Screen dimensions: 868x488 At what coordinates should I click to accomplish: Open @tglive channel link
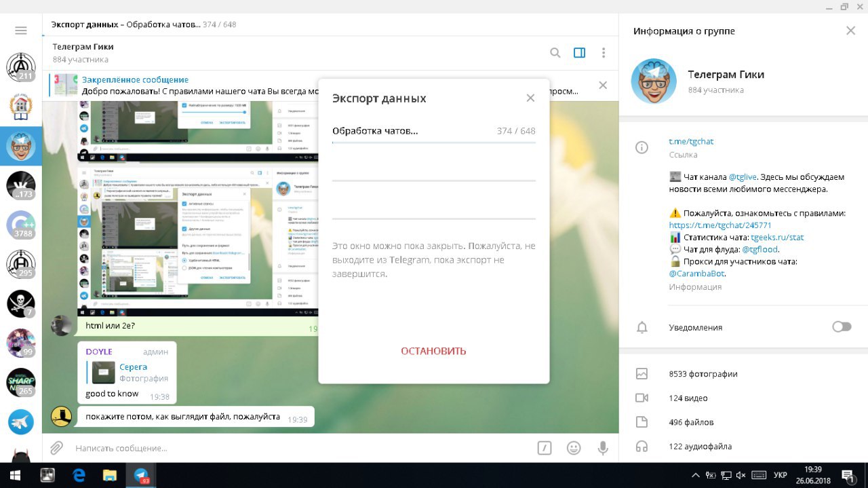(742, 176)
